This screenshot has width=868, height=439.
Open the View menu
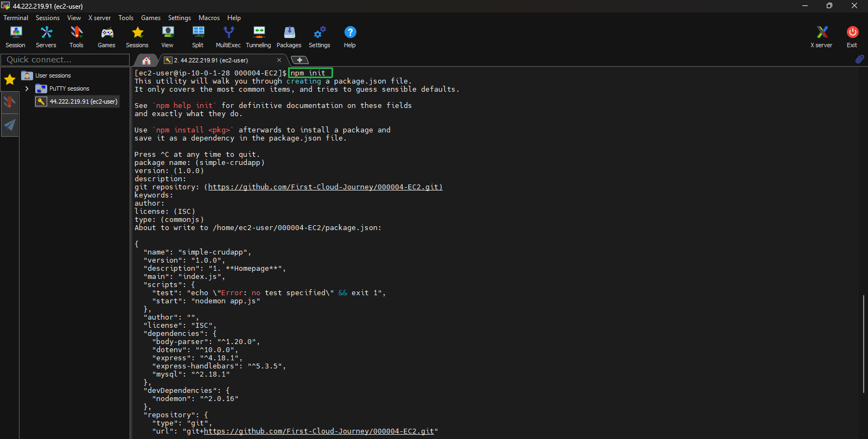[x=74, y=18]
